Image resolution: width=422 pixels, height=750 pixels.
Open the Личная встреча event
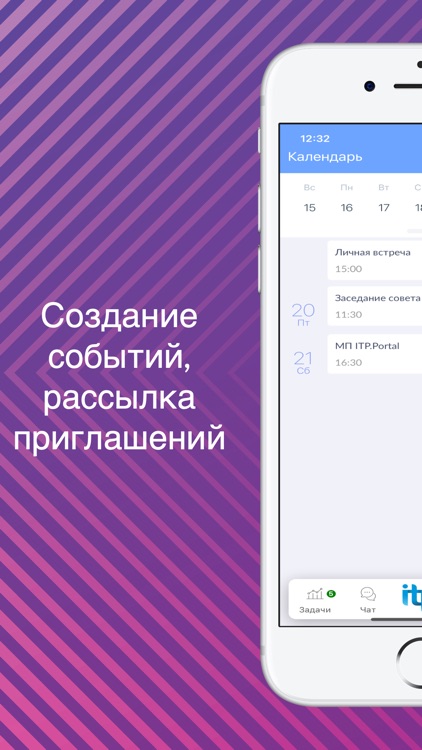coord(375,260)
